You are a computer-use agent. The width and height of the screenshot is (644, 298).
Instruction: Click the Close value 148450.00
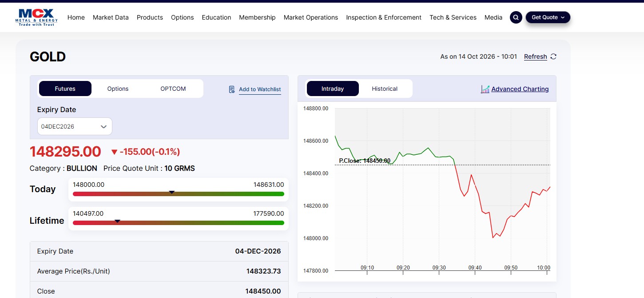point(263,291)
